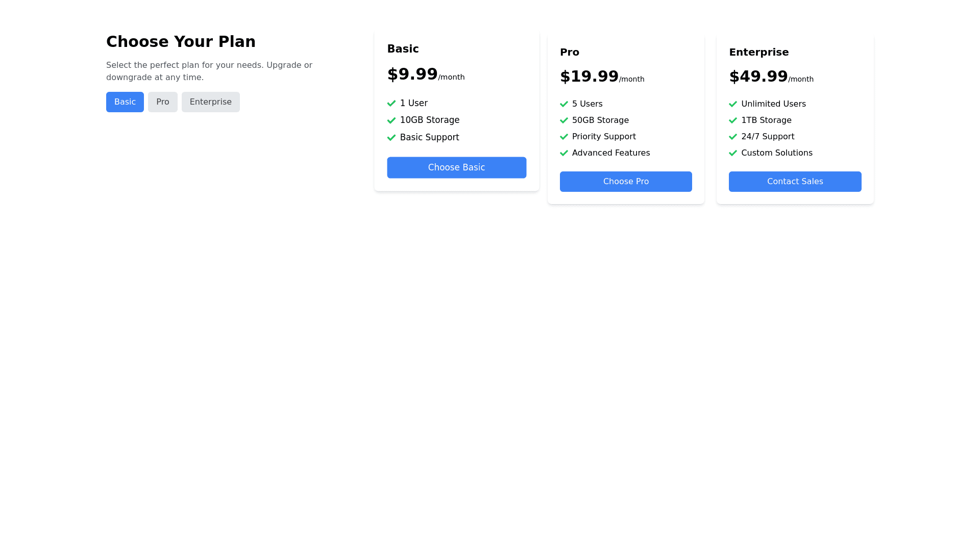Click the Choose Your Plan heading

point(181,41)
